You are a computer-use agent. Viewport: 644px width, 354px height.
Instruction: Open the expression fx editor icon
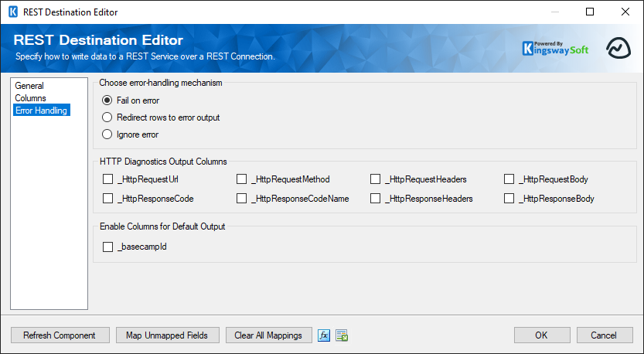point(324,335)
